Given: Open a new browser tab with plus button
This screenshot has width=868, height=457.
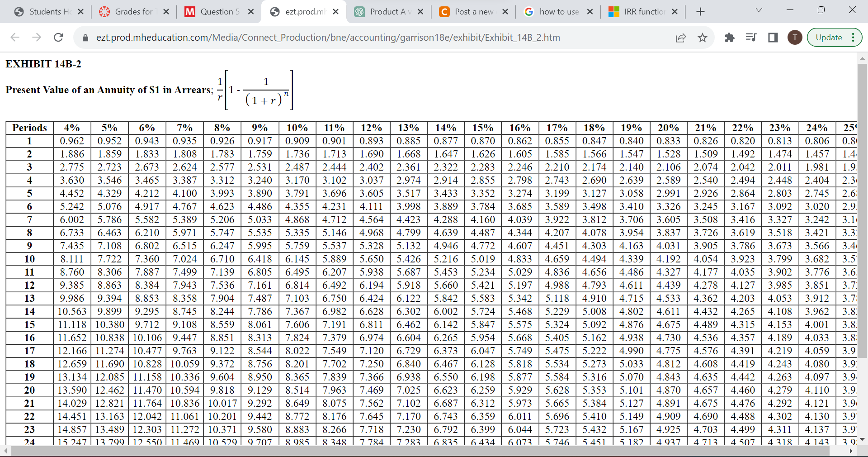Looking at the screenshot, I should [x=700, y=12].
